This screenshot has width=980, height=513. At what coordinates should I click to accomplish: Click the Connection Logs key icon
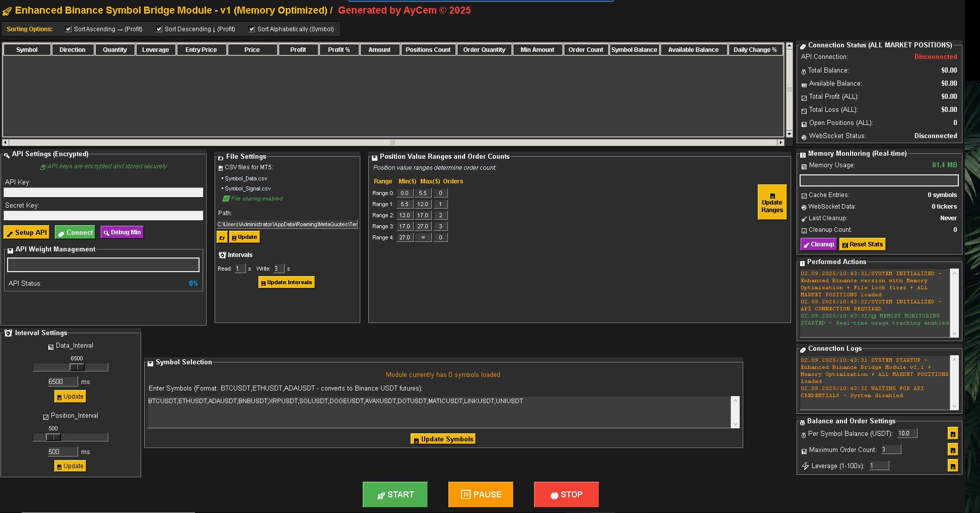pos(803,349)
